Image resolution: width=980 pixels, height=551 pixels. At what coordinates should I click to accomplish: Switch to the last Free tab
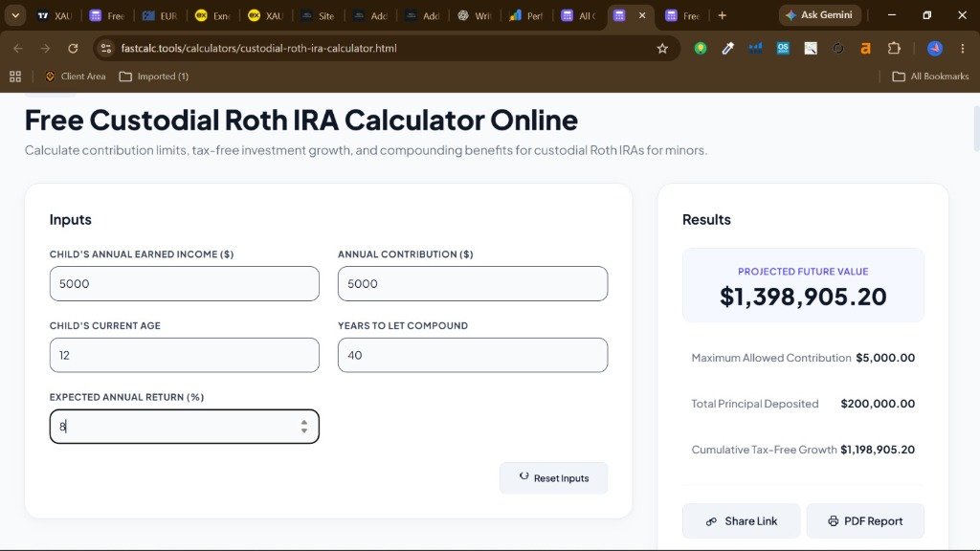tap(683, 15)
